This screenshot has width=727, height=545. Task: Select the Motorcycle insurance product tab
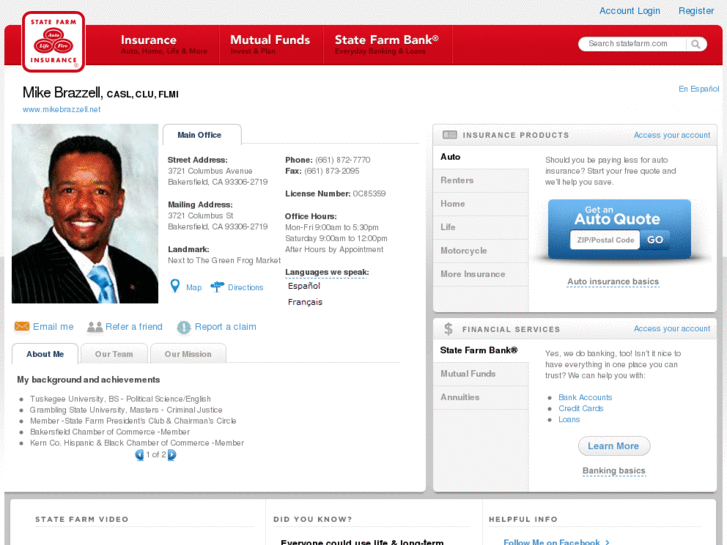click(481, 251)
